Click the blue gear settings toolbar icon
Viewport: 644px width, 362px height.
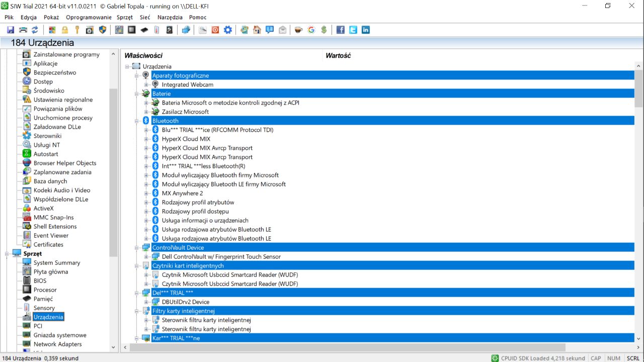pos(228,30)
